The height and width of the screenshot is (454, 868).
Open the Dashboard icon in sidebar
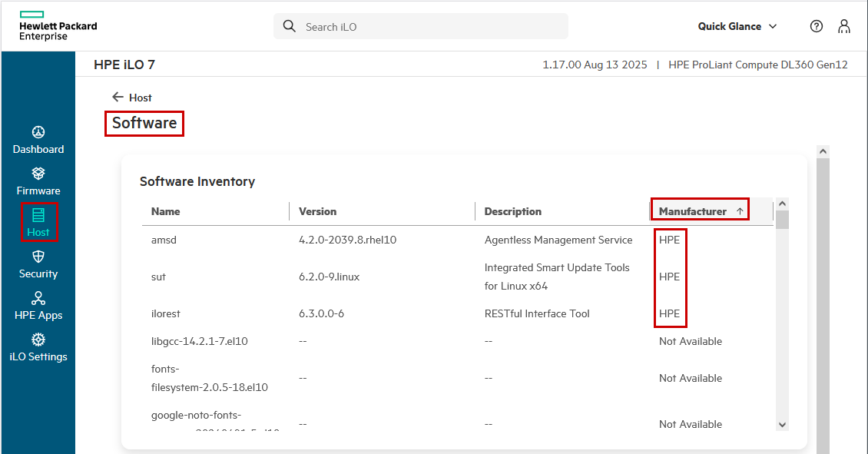[38, 132]
